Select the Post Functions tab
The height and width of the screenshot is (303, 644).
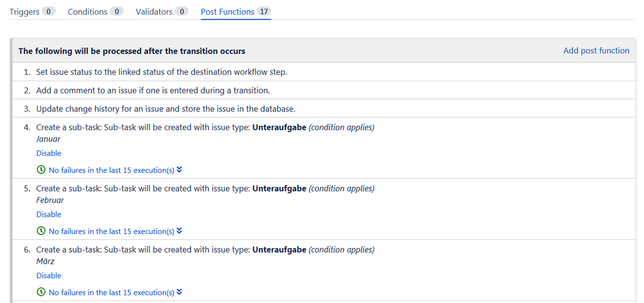coord(236,12)
